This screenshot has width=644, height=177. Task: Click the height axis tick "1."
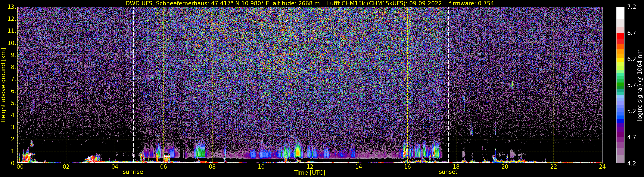point(13,151)
